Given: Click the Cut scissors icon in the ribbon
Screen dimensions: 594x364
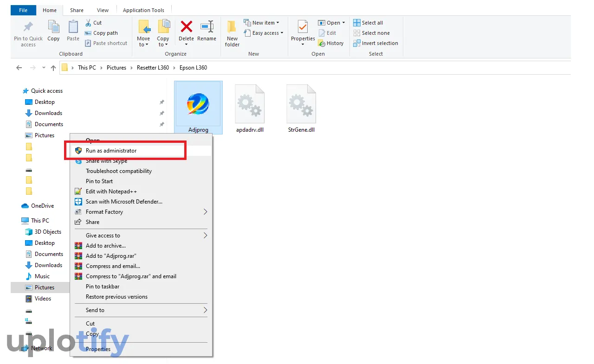Looking at the screenshot, I should point(88,23).
